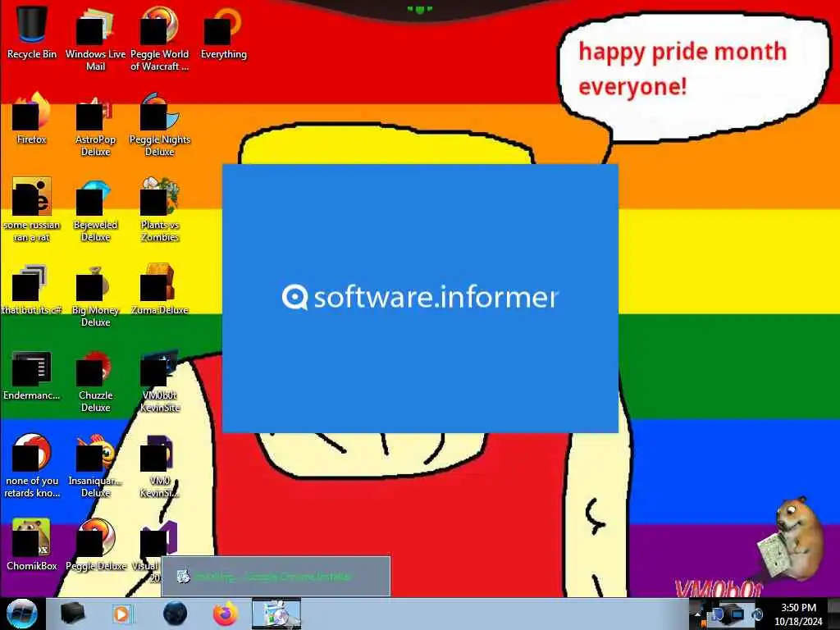840x630 pixels.
Task: Select the VM0 KevinSi... file icon
Action: pyautogui.click(x=160, y=466)
